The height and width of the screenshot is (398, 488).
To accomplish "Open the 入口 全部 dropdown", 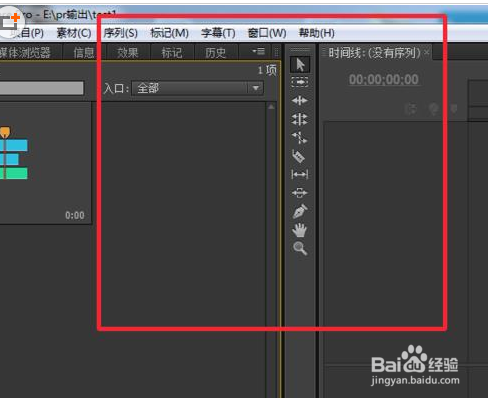I will point(197,88).
